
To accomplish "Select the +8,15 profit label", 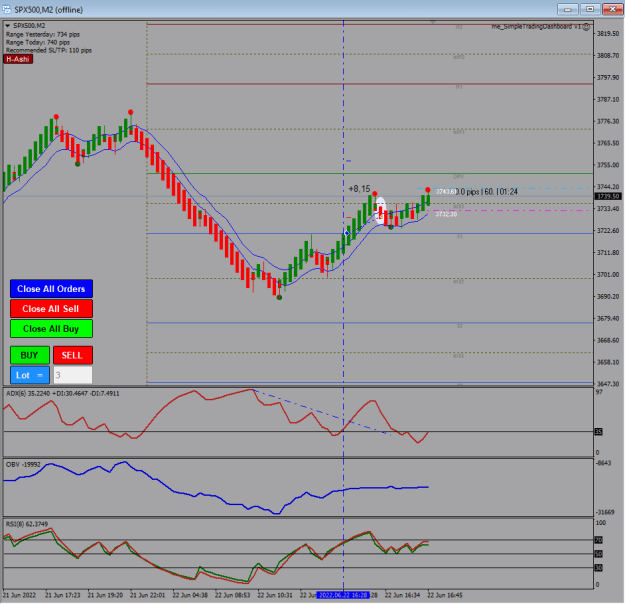I will tap(359, 189).
